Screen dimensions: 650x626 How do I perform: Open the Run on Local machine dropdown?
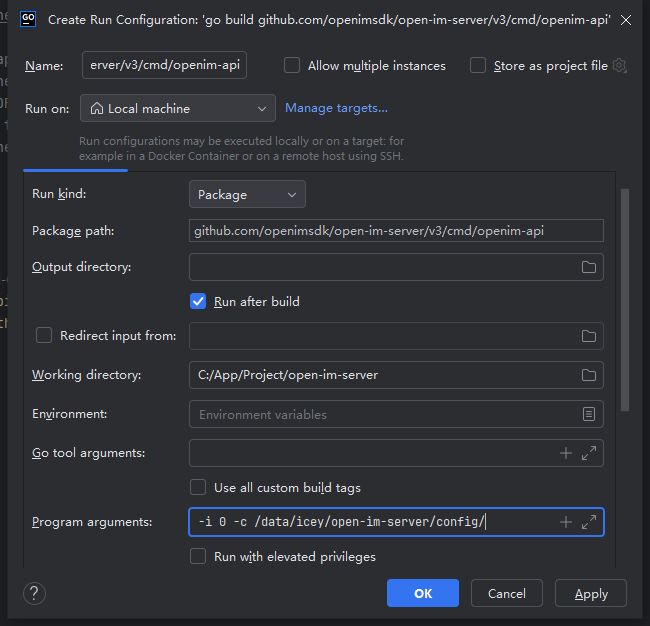(178, 108)
